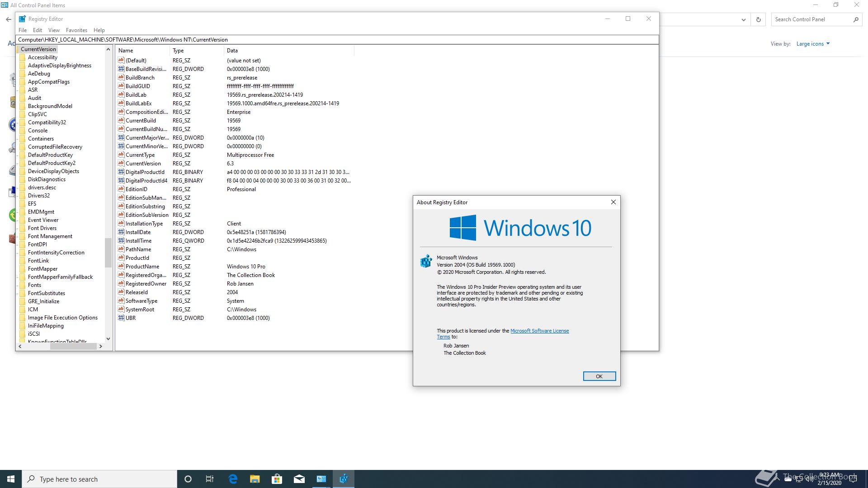Open the View menu in Registry Editor
The width and height of the screenshot is (868, 488).
54,30
